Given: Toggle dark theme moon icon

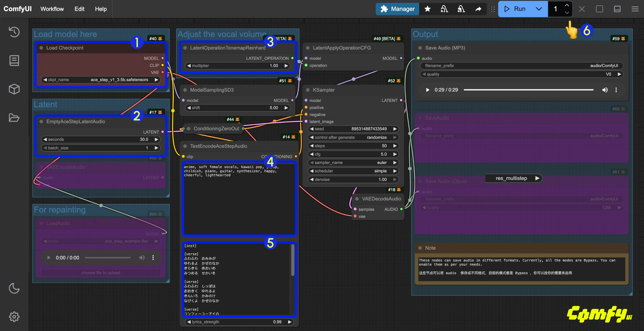Looking at the screenshot, I should (14, 288).
